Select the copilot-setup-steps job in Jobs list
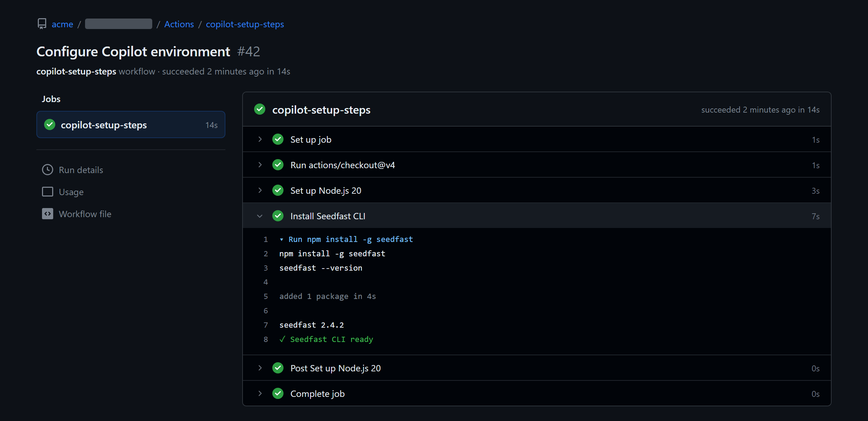Image resolution: width=868 pixels, height=421 pixels. coord(131,125)
